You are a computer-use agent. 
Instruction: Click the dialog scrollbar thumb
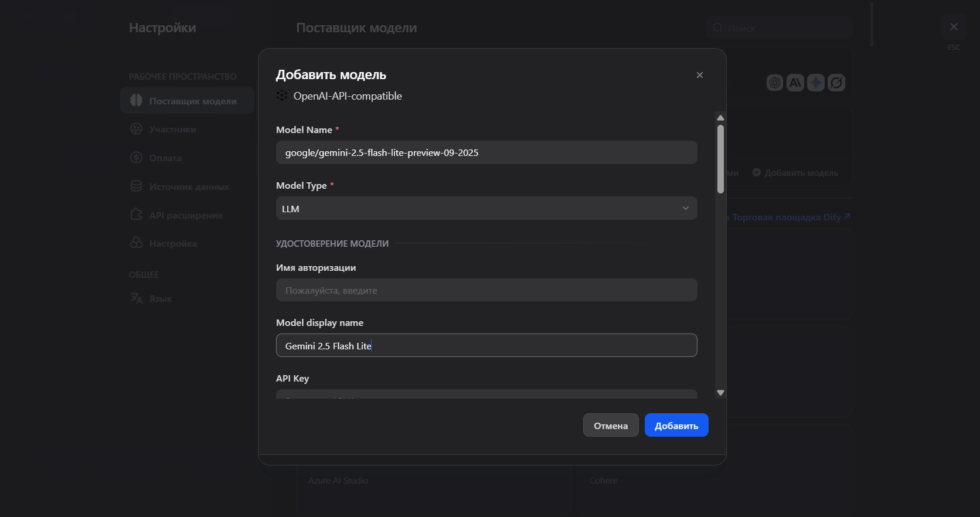721,159
